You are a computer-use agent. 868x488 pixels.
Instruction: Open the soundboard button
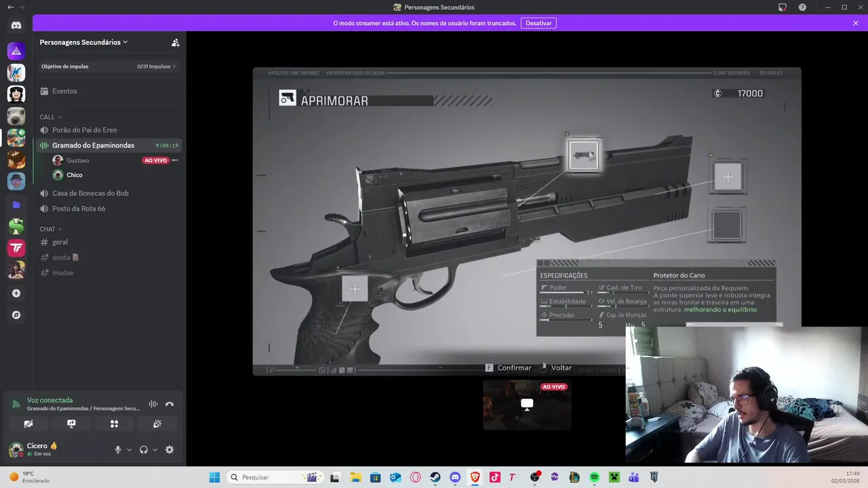tap(157, 424)
